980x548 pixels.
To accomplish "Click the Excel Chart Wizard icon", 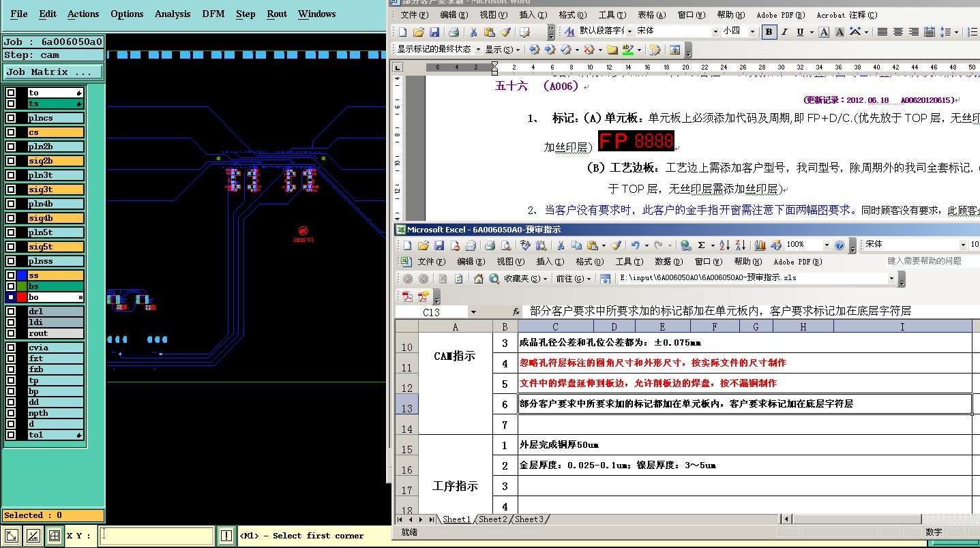I will pyautogui.click(x=760, y=245).
